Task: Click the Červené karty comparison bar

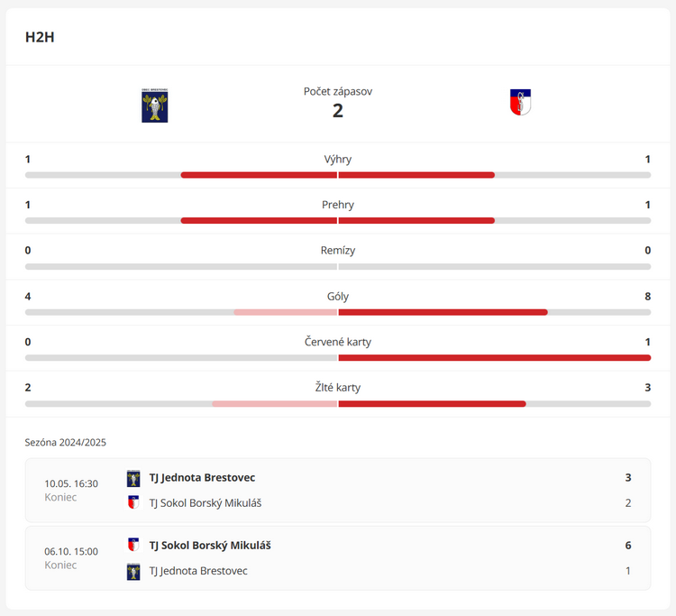Action: click(x=338, y=358)
